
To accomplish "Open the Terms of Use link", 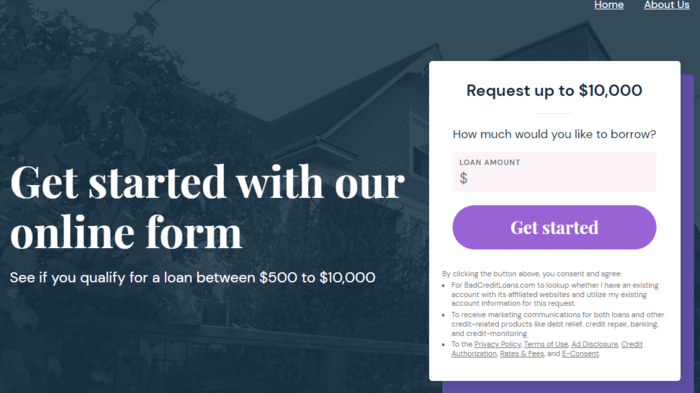I will click(546, 344).
